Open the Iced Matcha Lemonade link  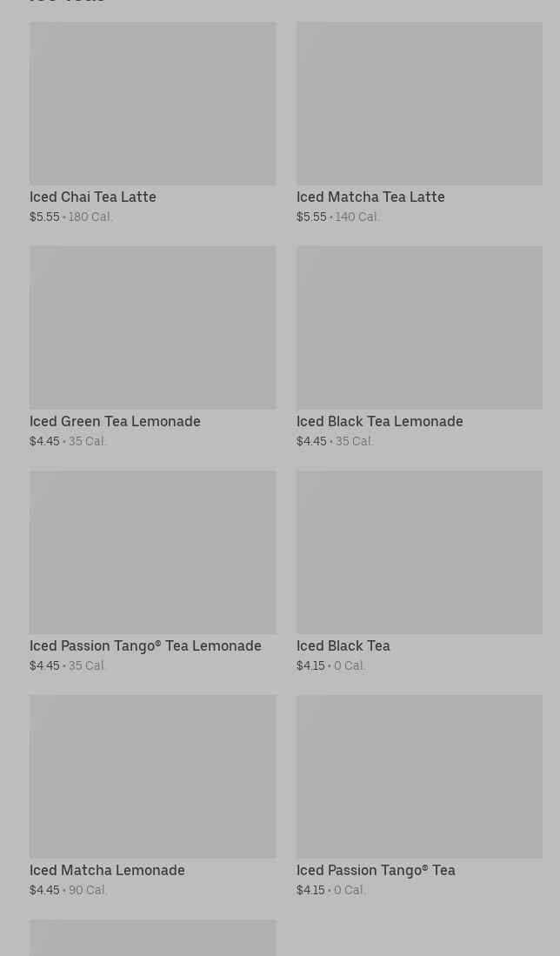[x=107, y=871]
